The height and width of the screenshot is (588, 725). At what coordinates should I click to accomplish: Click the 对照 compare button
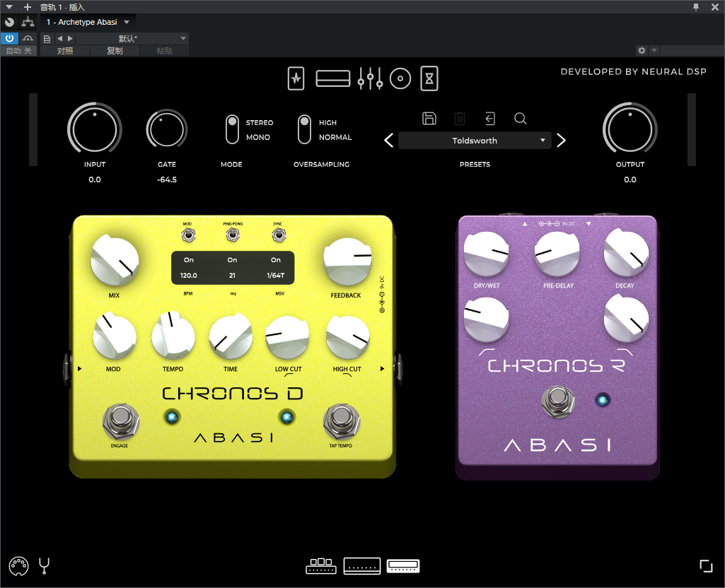tap(65, 51)
